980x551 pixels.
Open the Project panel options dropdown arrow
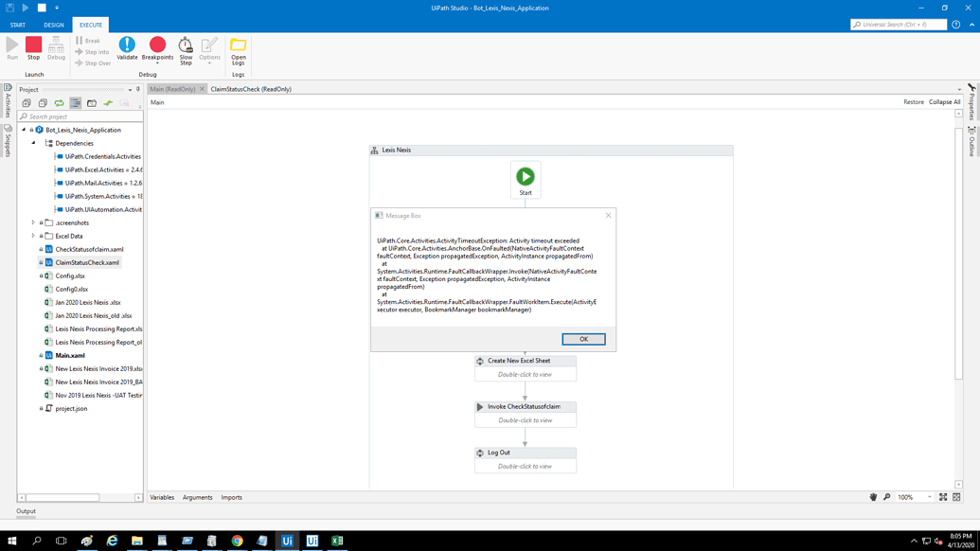tap(130, 90)
